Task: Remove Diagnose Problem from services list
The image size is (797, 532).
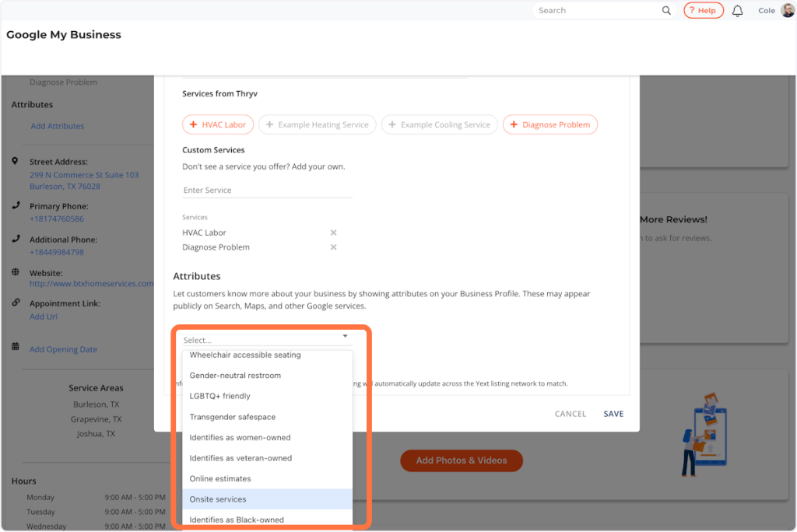Action: pos(333,247)
